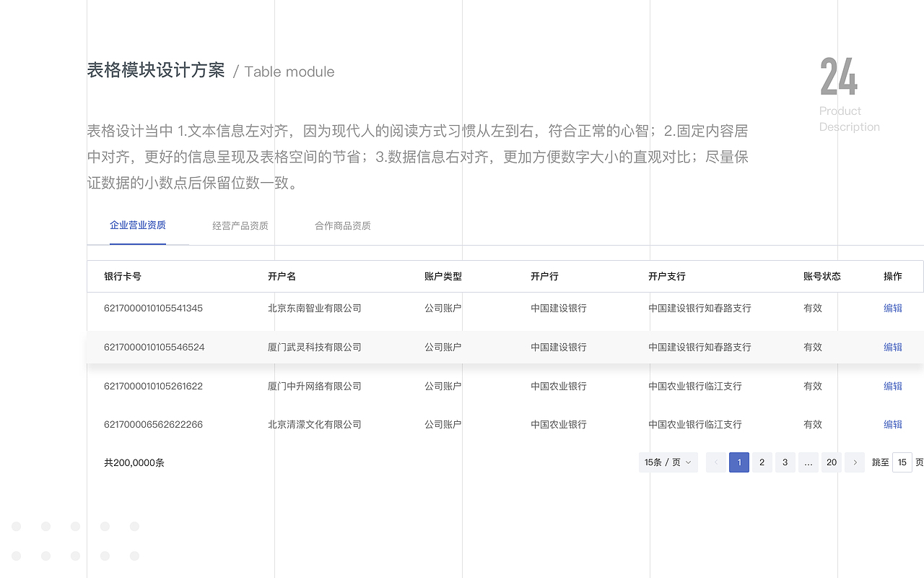Click the pagination ellipsis button
Viewport: 924px width, 578px height.
pyautogui.click(x=808, y=462)
